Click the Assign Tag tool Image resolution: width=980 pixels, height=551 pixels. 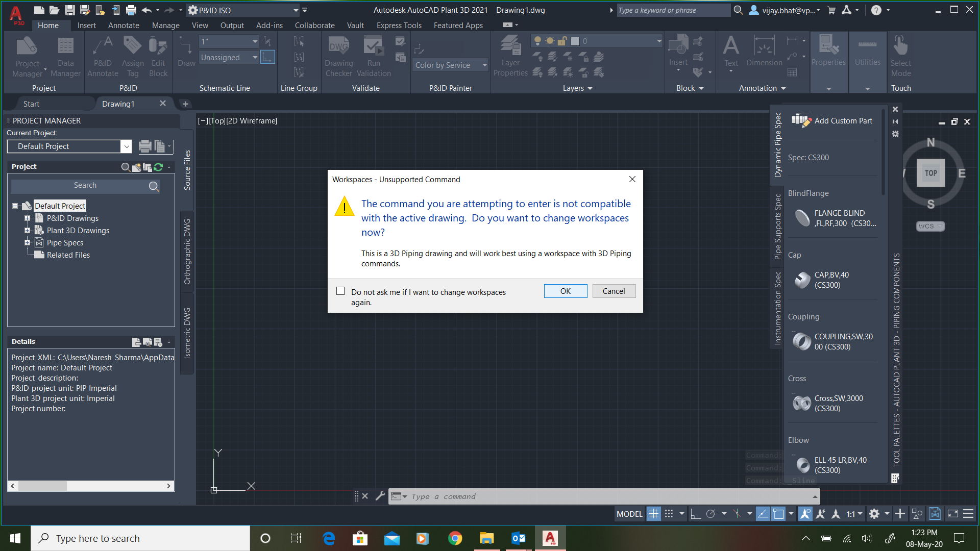132,56
